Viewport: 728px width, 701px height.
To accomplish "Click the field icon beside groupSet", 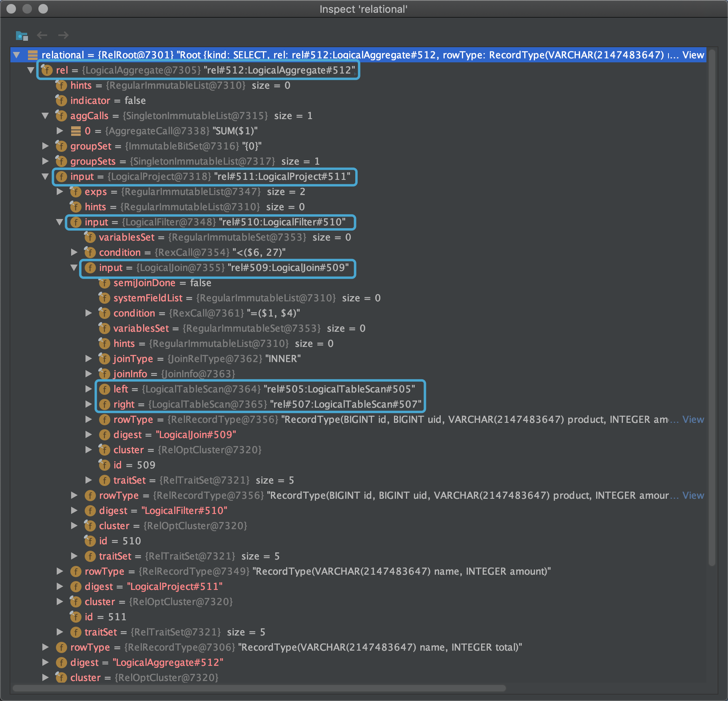I will [61, 146].
